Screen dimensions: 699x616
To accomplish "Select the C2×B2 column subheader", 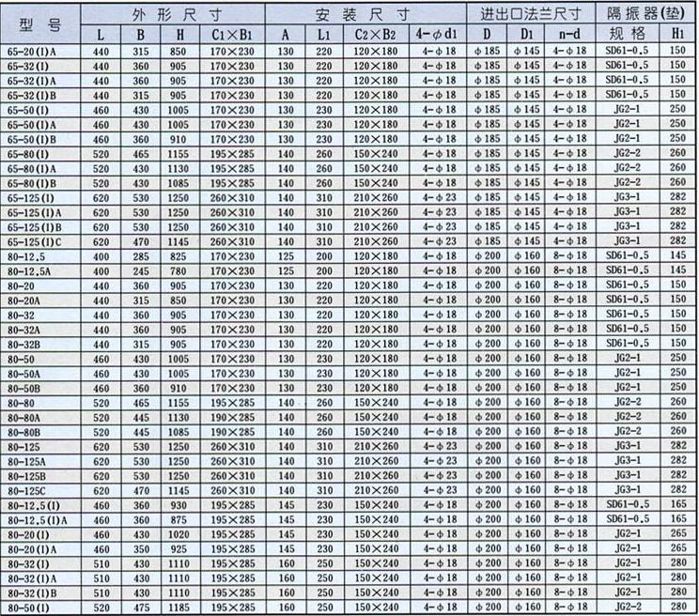I will click(376, 35).
